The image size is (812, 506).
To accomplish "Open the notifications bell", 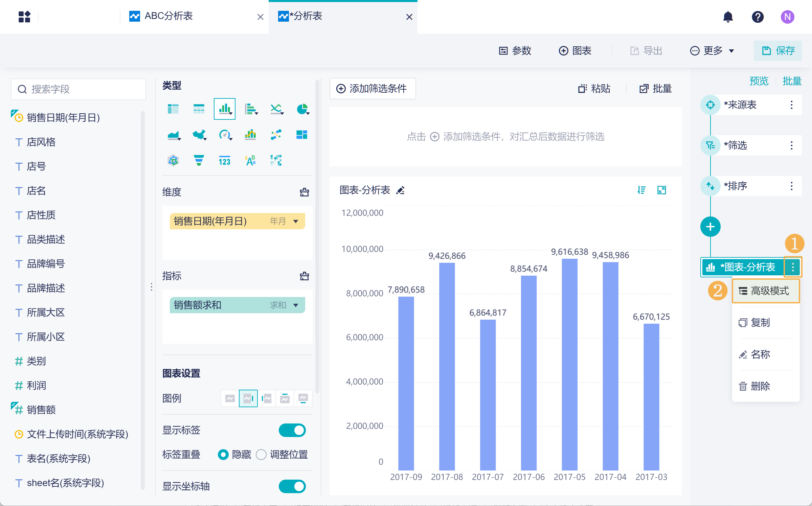I will pyautogui.click(x=728, y=17).
